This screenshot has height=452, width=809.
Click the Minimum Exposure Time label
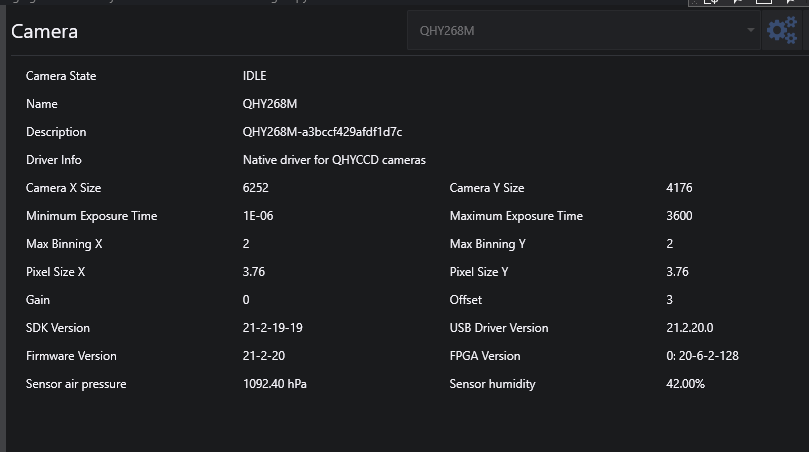click(x=92, y=216)
